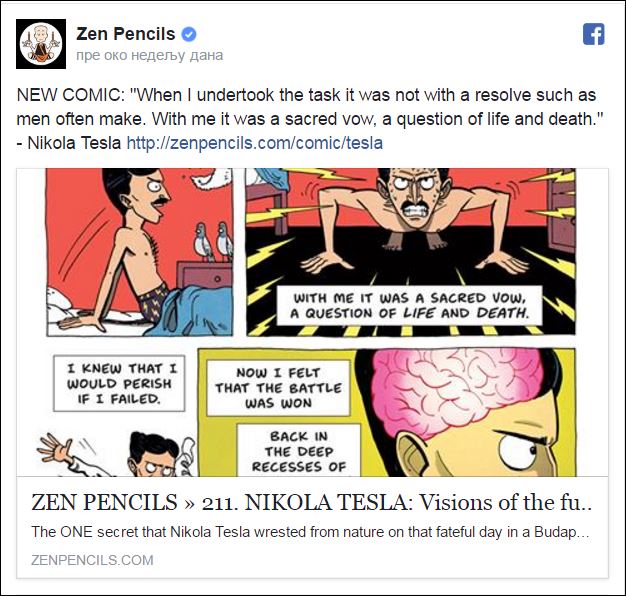626x596 pixels.
Task: Click the 'I knew that I would perish' caption
Action: pyautogui.click(x=119, y=383)
